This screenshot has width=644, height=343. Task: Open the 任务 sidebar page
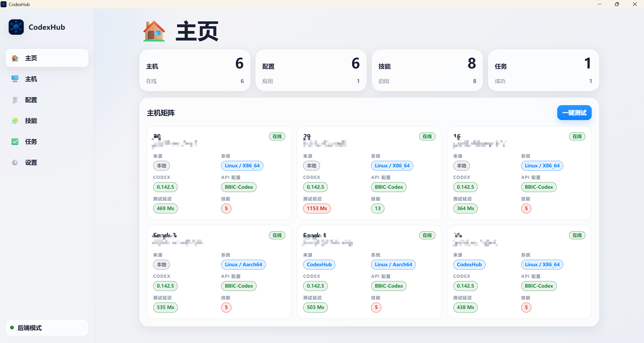pos(47,142)
